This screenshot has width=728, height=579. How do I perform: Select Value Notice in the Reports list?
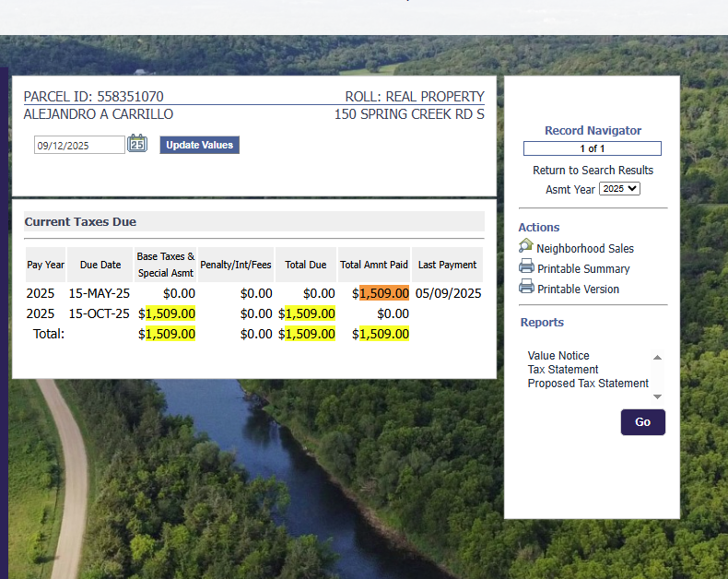(558, 356)
